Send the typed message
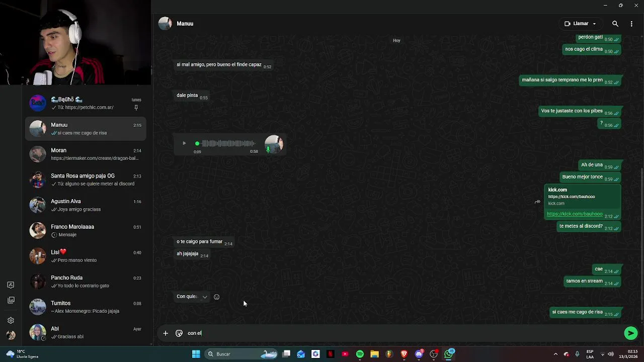The height and width of the screenshot is (362, 644). (x=630, y=333)
